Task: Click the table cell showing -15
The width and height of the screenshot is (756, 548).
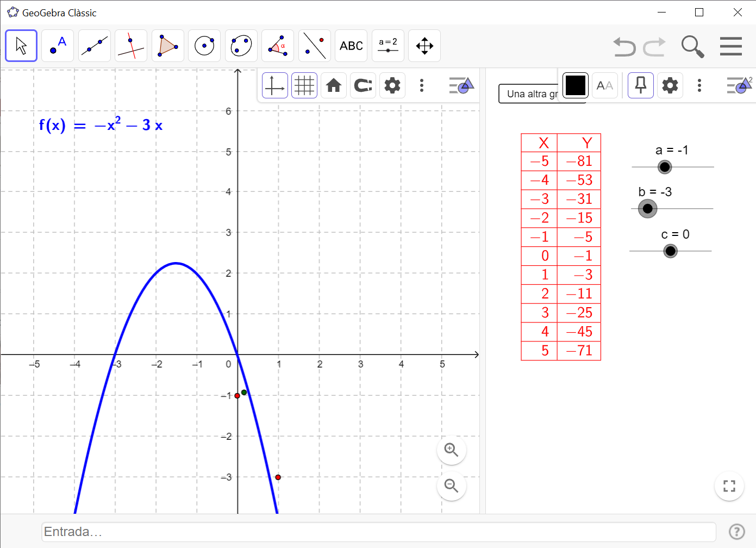Action: (579, 218)
